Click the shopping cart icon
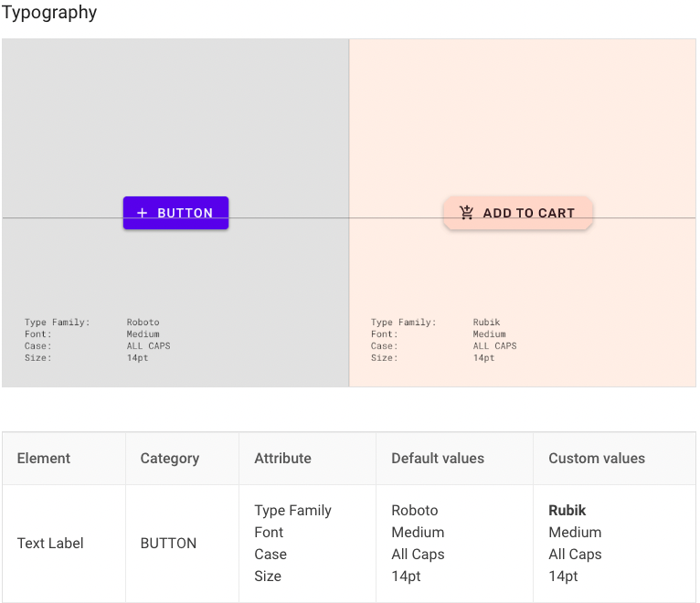The width and height of the screenshot is (700, 603). 467,213
